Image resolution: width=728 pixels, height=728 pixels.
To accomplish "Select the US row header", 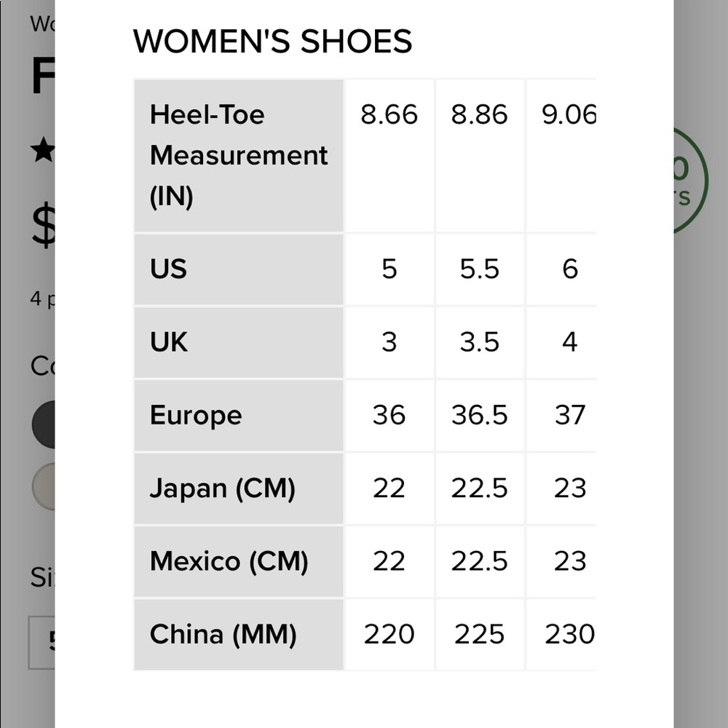I will [239, 269].
